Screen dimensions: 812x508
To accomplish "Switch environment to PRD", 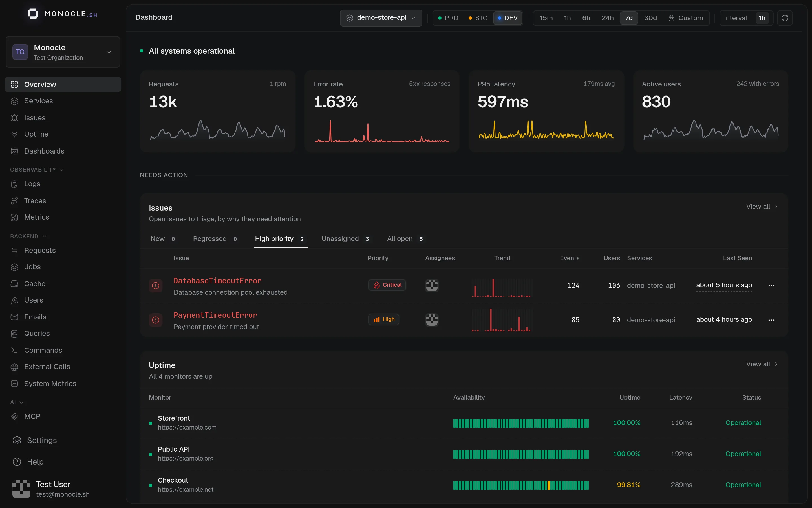I will [x=448, y=18].
